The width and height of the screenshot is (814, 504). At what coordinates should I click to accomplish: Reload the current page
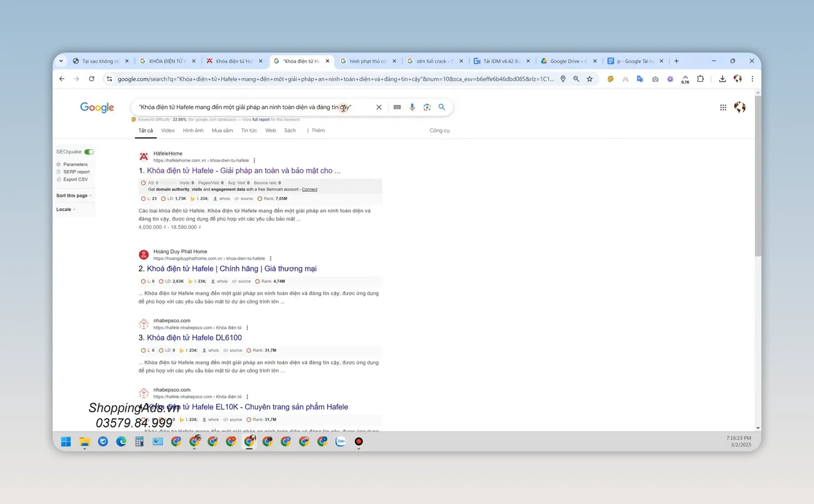pyautogui.click(x=92, y=79)
